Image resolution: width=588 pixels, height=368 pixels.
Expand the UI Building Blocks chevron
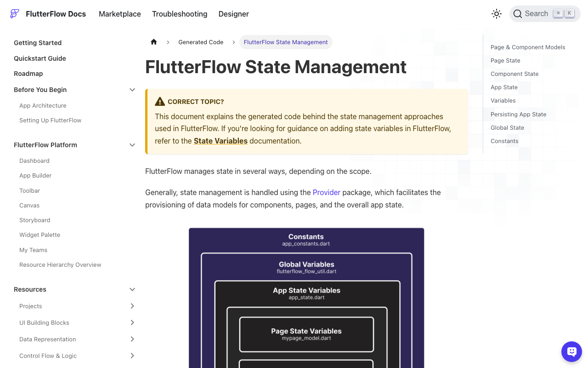tap(132, 322)
